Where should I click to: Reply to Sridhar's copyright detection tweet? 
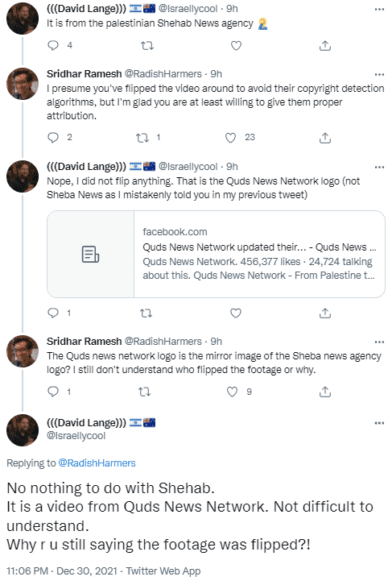tap(53, 138)
